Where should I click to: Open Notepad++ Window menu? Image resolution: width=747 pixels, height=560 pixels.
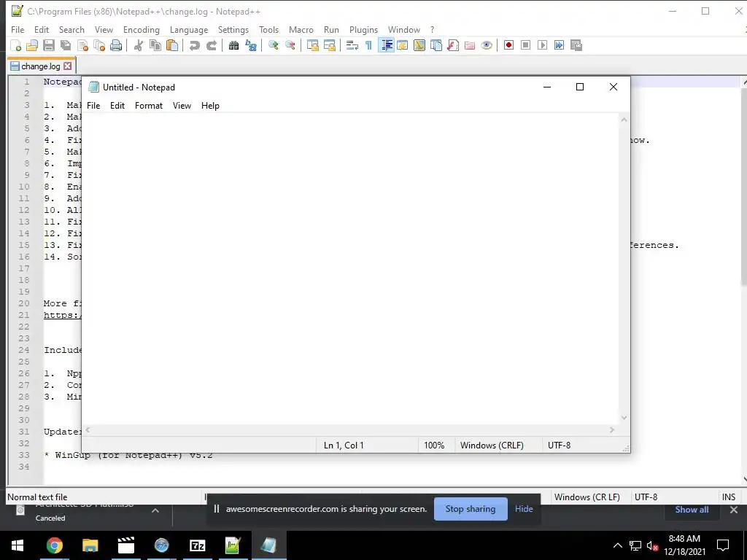[x=403, y=29]
